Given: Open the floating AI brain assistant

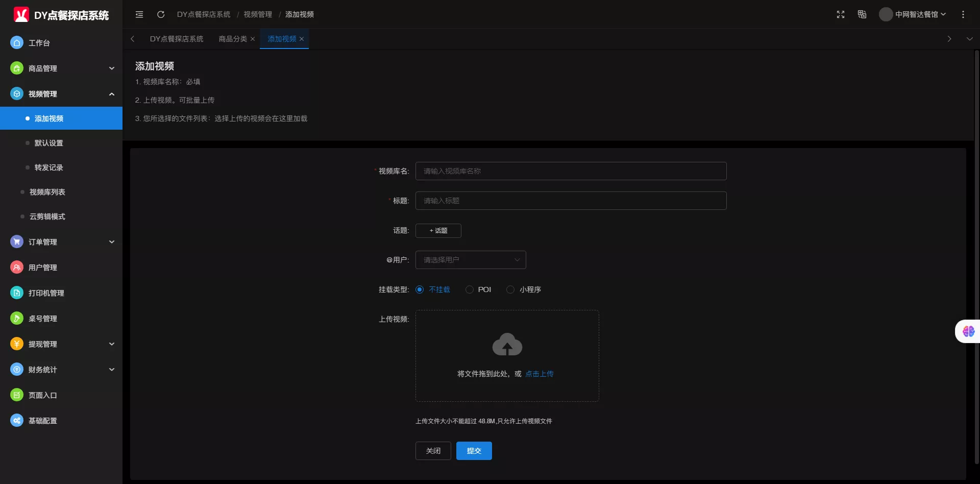Looking at the screenshot, I should point(968,331).
